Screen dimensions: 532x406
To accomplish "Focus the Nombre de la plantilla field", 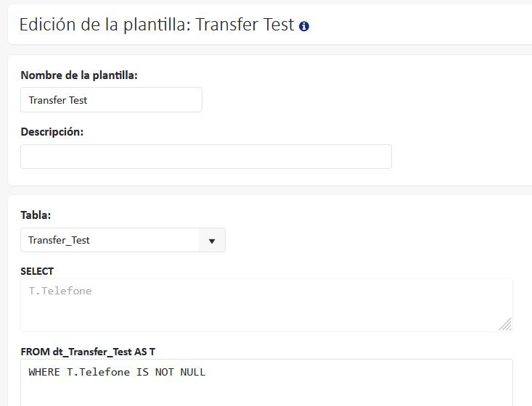I will coord(111,100).
